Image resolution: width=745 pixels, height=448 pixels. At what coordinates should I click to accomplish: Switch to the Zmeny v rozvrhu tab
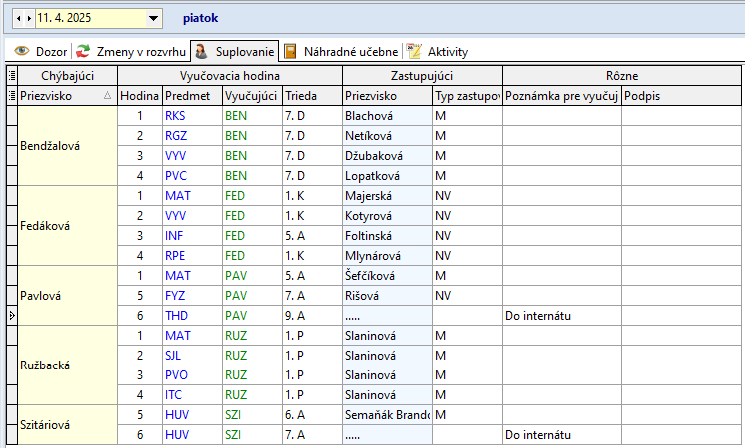pyautogui.click(x=138, y=51)
